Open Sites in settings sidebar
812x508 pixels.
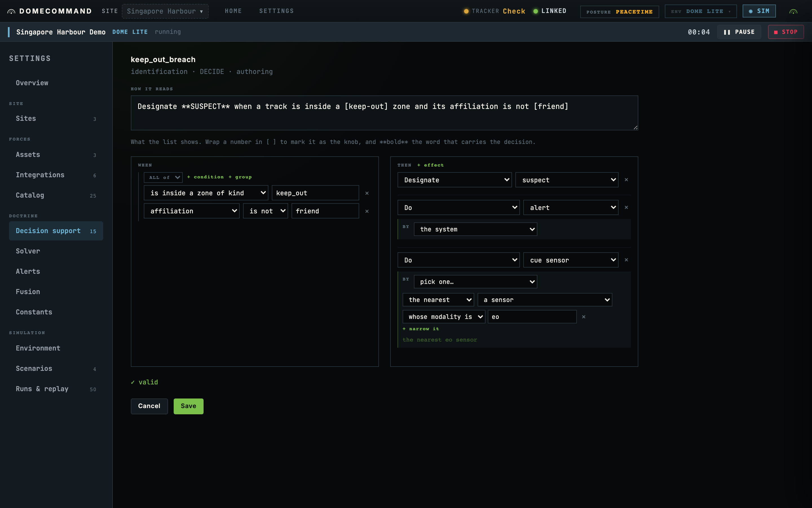coord(56,118)
